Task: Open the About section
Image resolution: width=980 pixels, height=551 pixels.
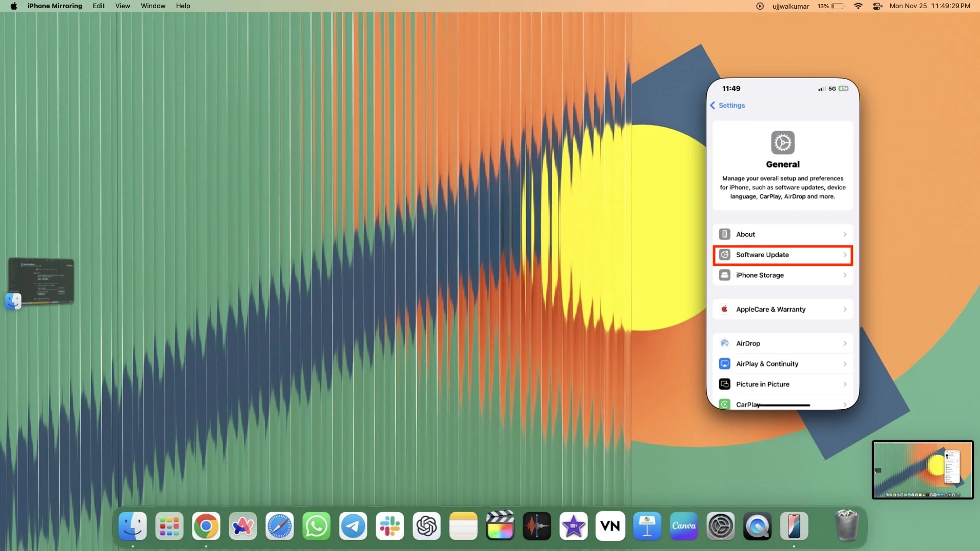Action: (x=782, y=234)
